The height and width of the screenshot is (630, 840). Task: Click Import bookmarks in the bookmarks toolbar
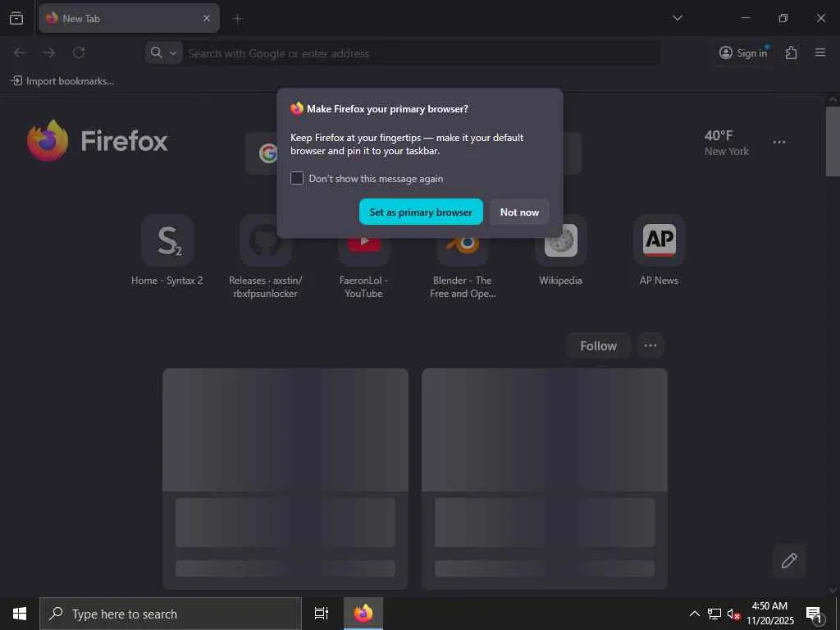(x=62, y=81)
